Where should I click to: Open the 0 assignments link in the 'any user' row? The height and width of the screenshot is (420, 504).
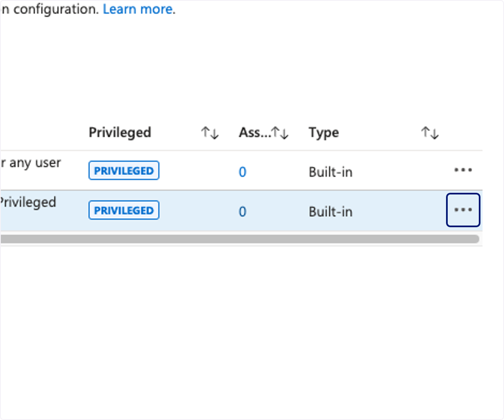[x=242, y=172]
